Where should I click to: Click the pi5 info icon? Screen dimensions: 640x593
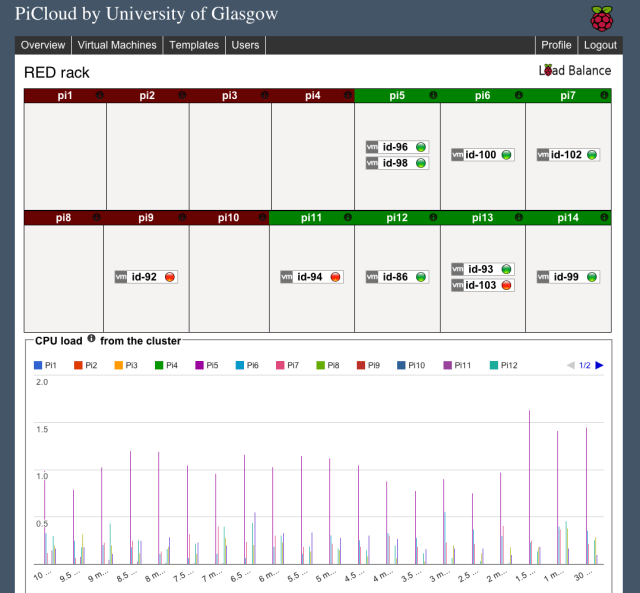coord(433,95)
